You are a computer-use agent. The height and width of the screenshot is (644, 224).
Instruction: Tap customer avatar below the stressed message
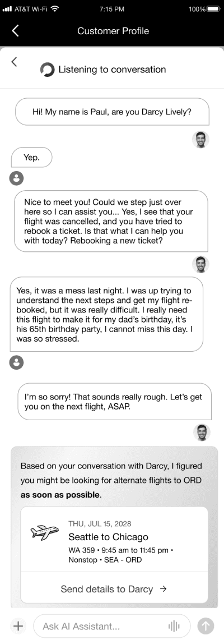point(16,362)
